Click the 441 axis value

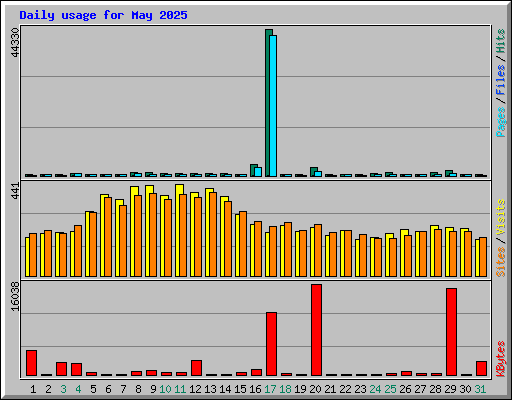tap(15, 191)
